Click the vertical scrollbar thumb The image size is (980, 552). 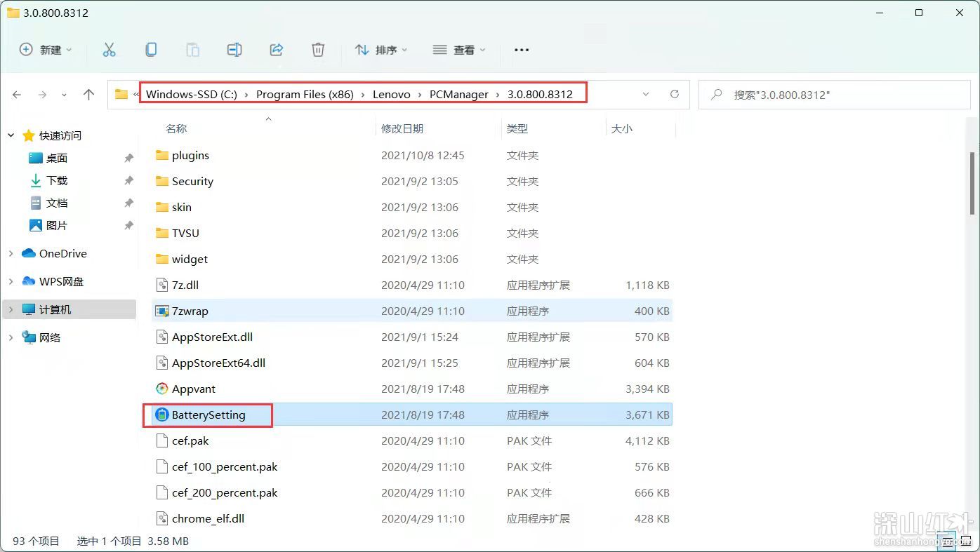pyautogui.click(x=972, y=184)
